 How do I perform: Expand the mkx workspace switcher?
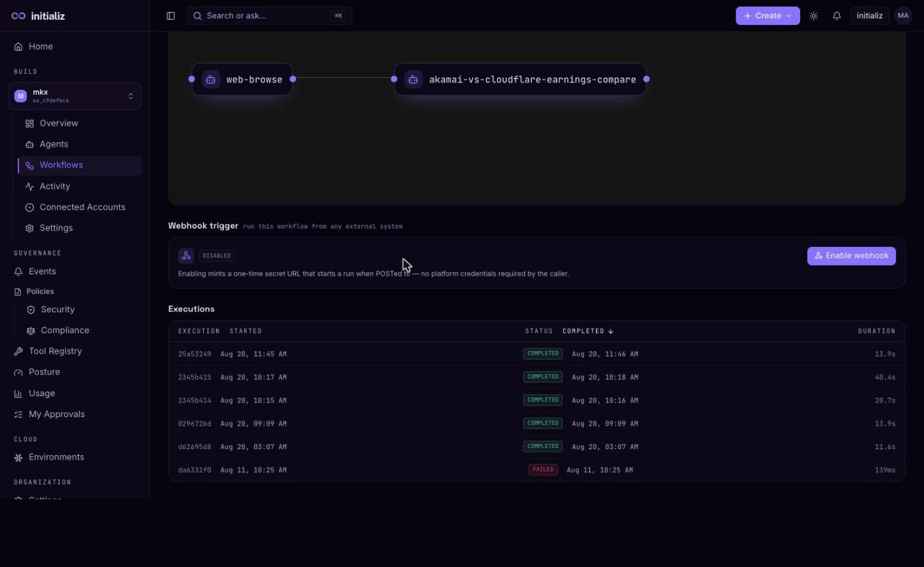point(75,96)
